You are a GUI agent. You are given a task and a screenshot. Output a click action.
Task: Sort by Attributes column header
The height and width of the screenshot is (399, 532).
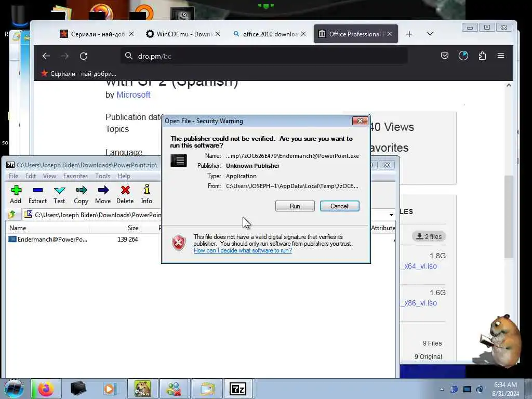tap(383, 228)
